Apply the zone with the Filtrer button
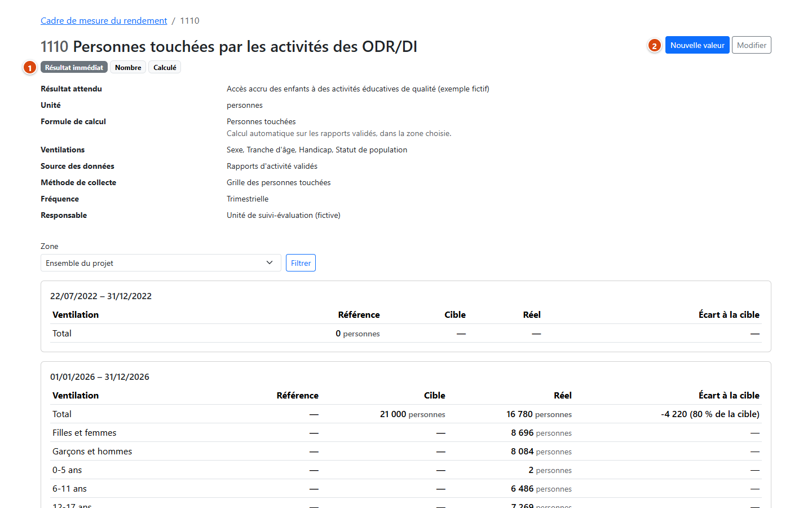 click(x=301, y=263)
